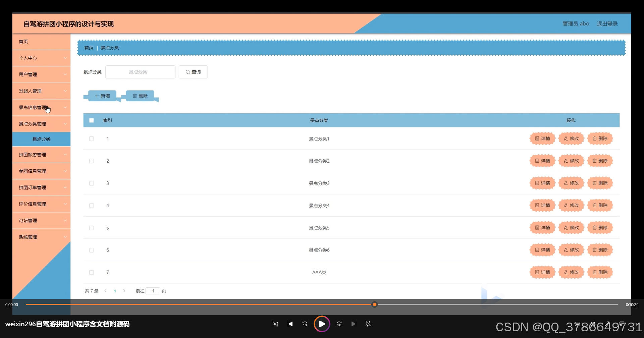Toggle repeat mode icon
The image size is (644, 338).
369,324
